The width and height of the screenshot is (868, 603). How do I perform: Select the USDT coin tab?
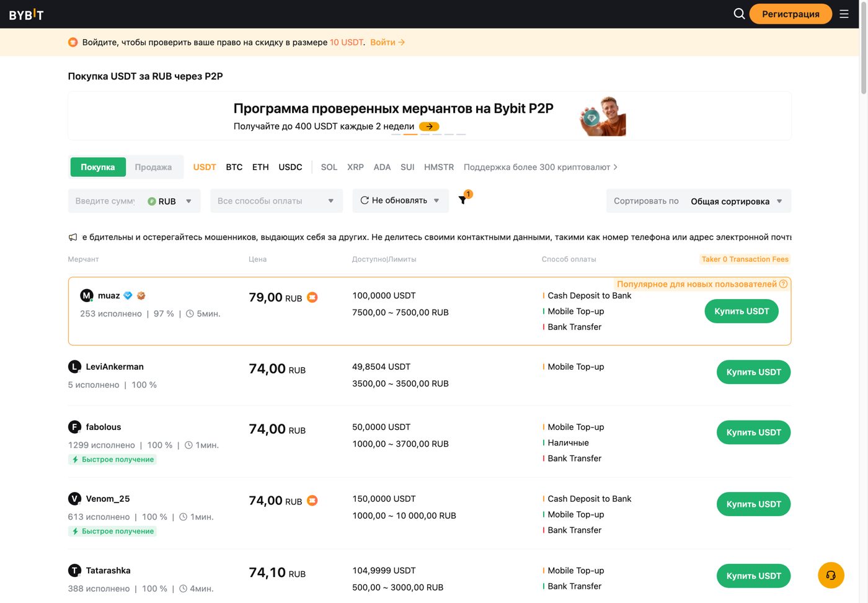(x=205, y=167)
